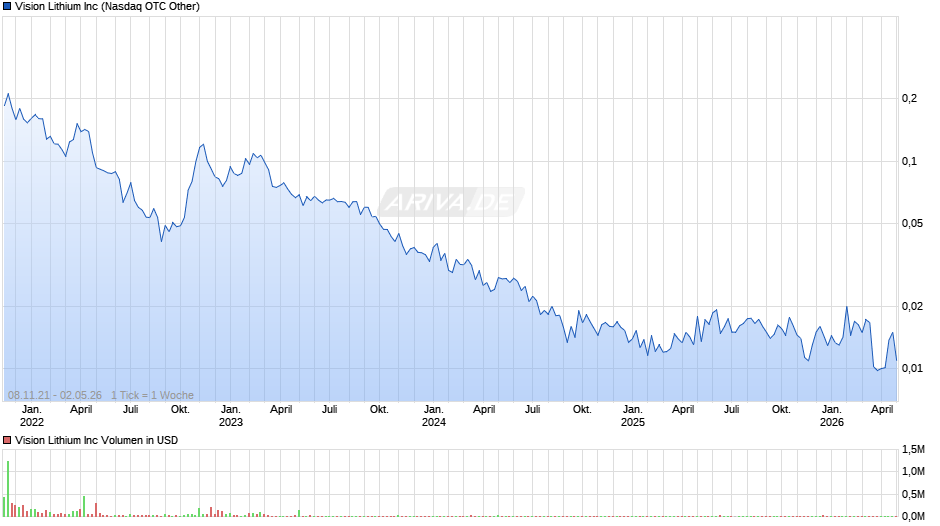The width and height of the screenshot is (940, 526).
Task: Click the 'Jan. 2025' time axis label
Action: (x=633, y=416)
